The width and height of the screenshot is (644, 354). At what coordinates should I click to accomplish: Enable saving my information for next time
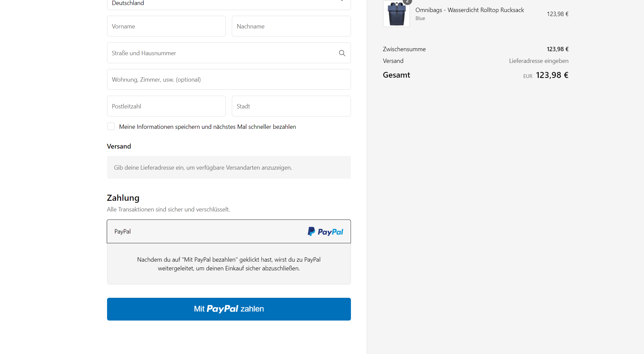[x=111, y=126]
